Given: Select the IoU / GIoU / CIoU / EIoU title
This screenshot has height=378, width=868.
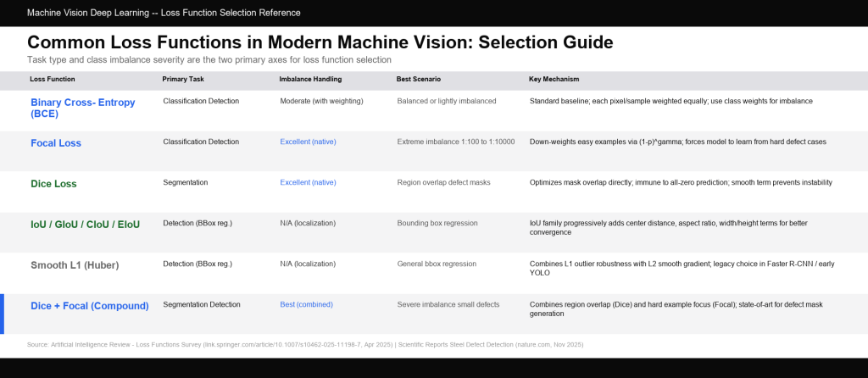Looking at the screenshot, I should pos(85,224).
